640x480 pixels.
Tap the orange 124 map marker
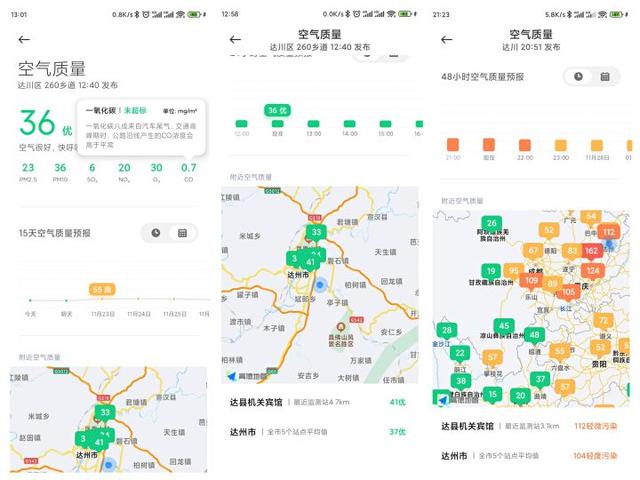point(593,271)
